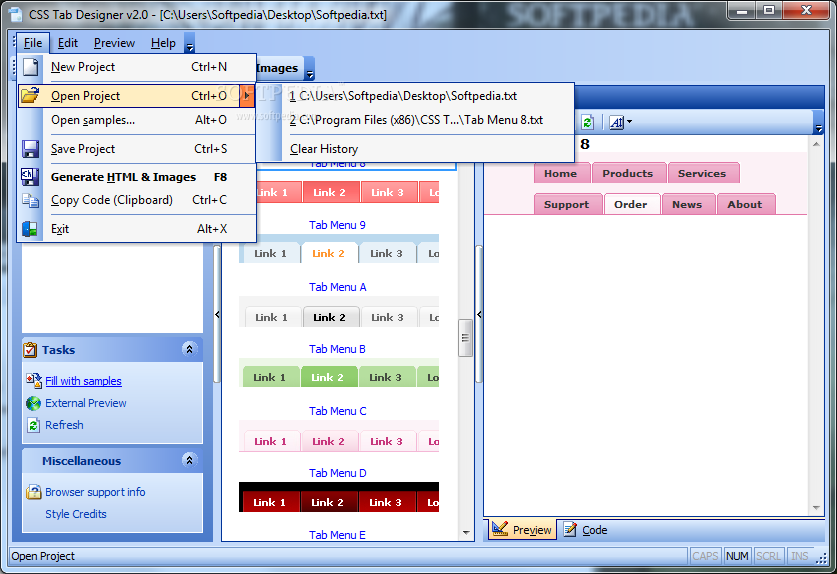
Task: Open recent file Softpedia.txt
Action: pos(415,96)
